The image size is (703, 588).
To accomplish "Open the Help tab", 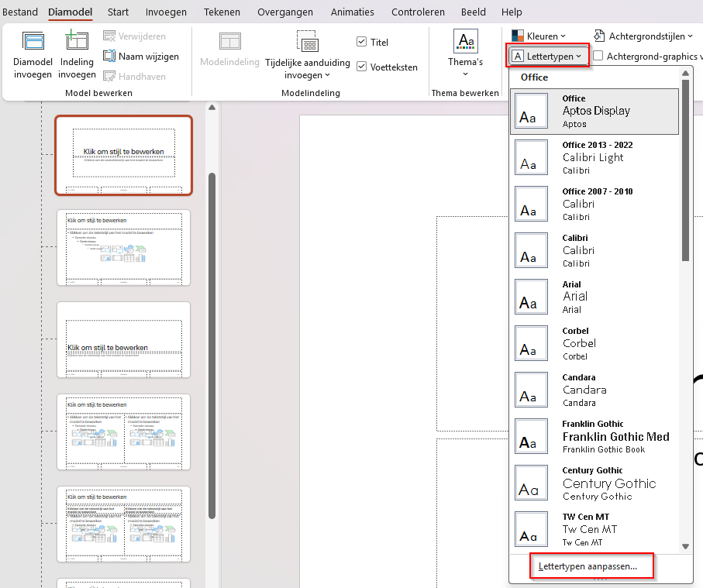I will tap(512, 12).
